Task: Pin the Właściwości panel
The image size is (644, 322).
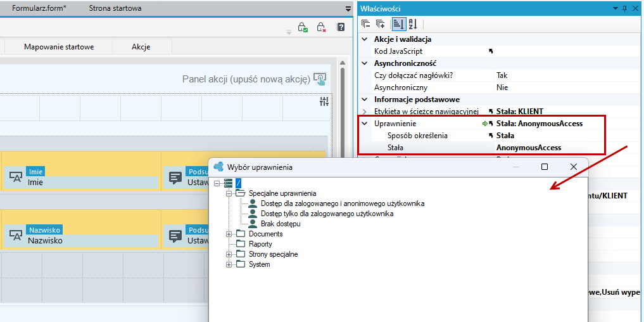Action: pos(625,9)
